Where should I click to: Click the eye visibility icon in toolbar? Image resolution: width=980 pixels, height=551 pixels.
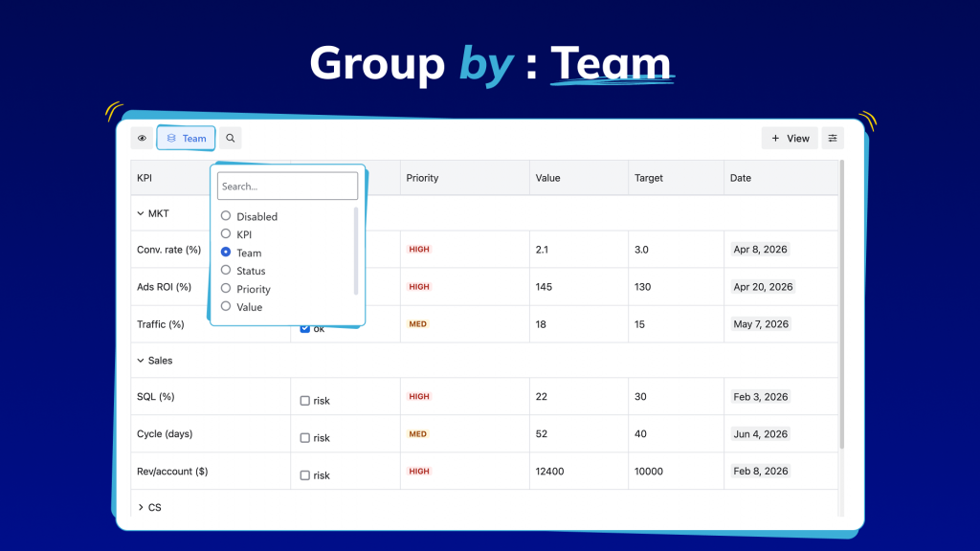pos(143,139)
